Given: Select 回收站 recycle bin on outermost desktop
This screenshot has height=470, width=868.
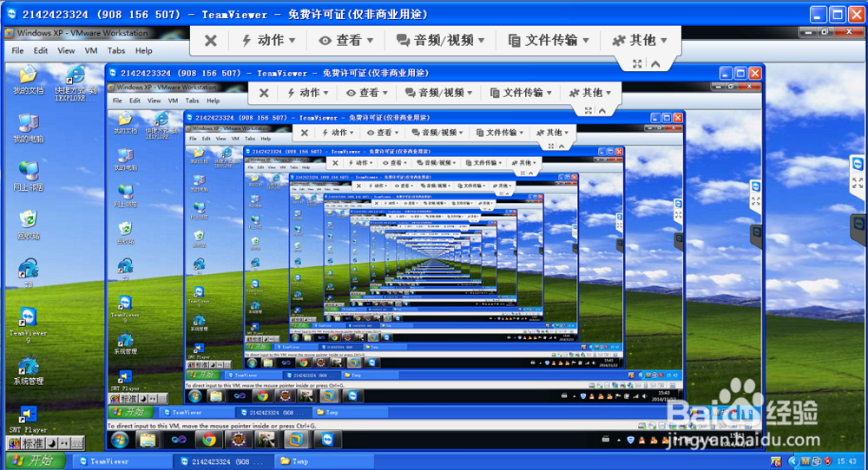Looking at the screenshot, I should coord(29,225).
